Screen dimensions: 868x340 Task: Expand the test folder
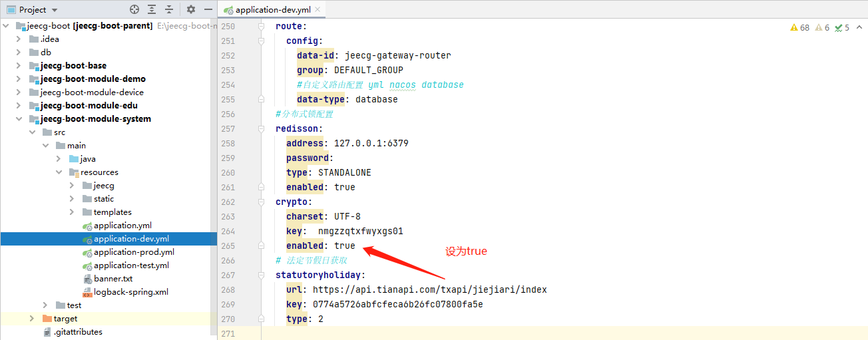click(46, 305)
